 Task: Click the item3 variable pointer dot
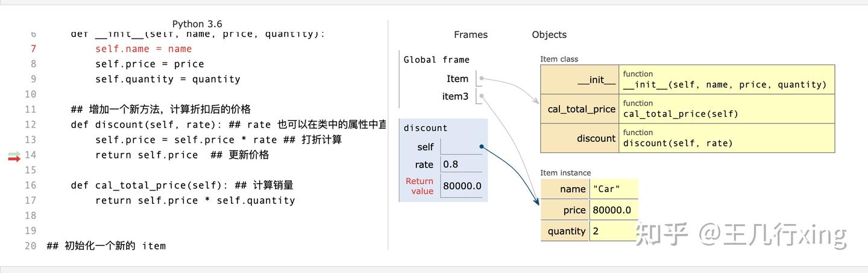[482, 96]
